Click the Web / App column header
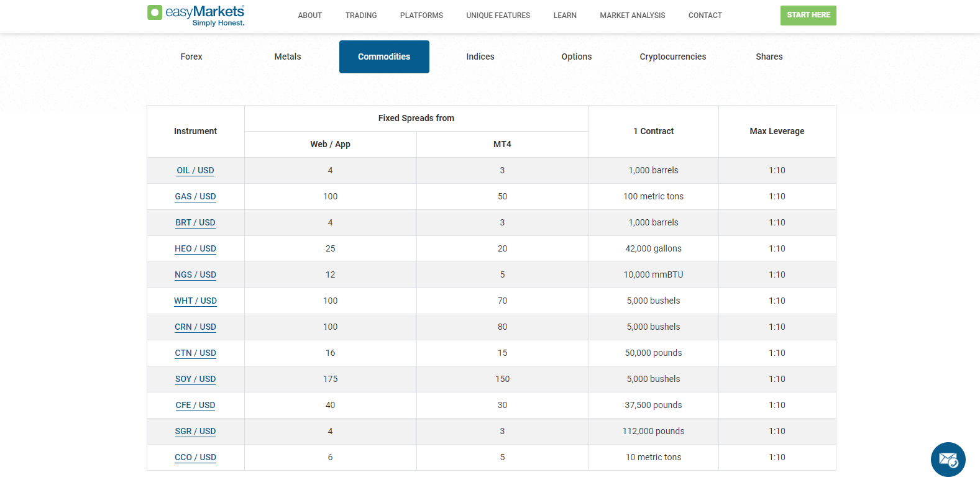Image resolution: width=980 pixels, height=490 pixels. pos(330,144)
